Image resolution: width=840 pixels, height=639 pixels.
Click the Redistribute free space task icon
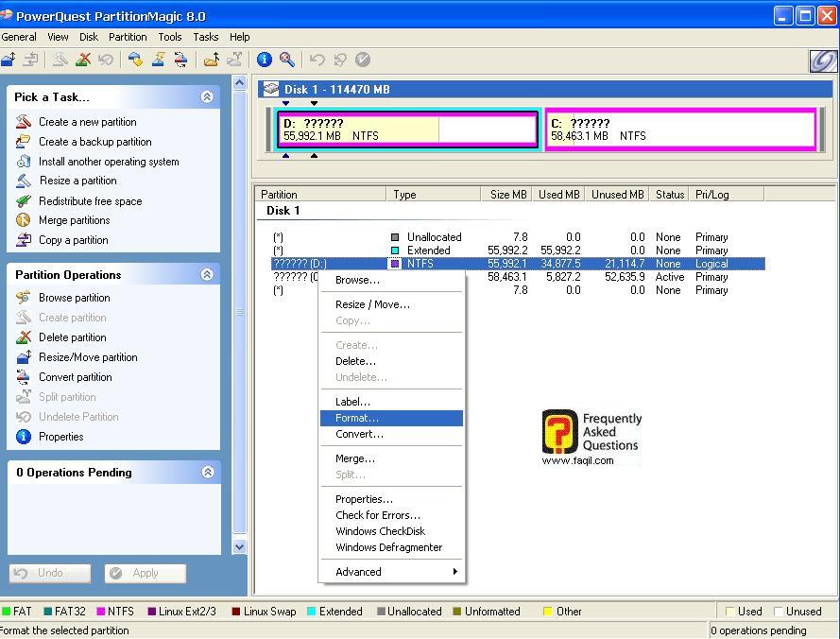tap(24, 200)
